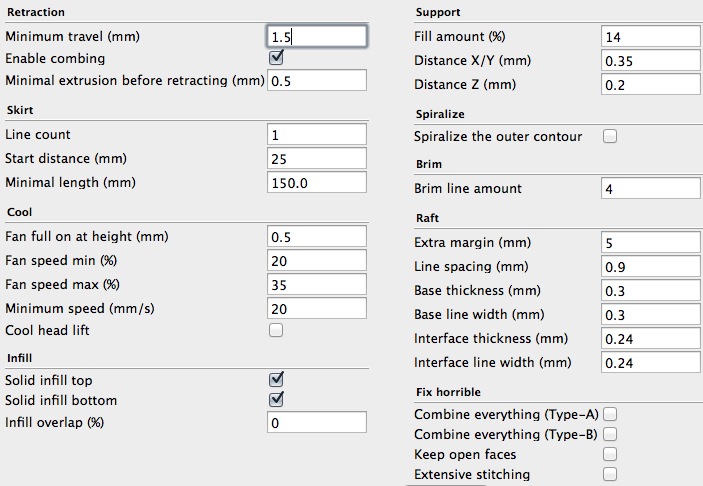Edit Minimal extrusion before retracting field

click(317, 80)
